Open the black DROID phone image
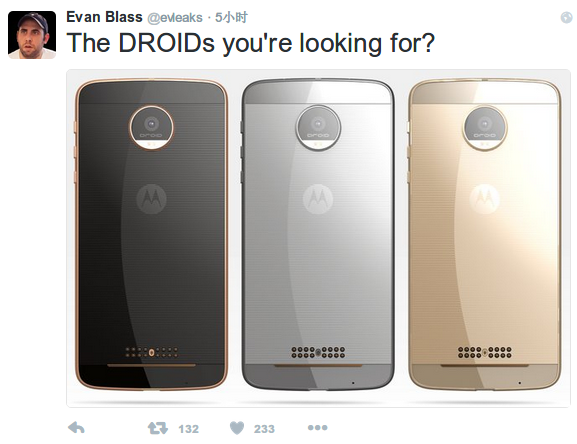577x444 pixels. click(152, 234)
